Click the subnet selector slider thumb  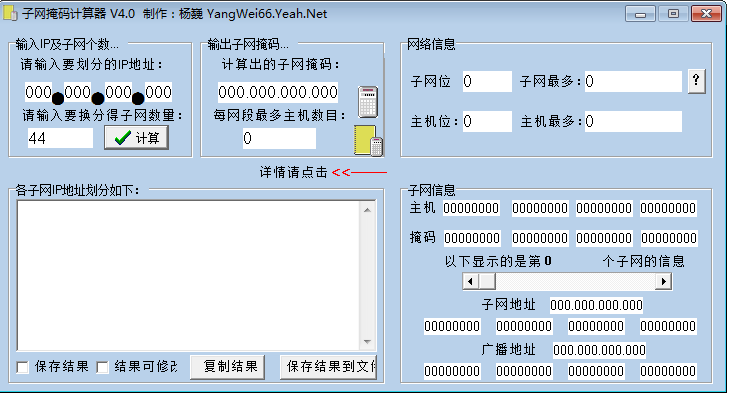pos(487,282)
